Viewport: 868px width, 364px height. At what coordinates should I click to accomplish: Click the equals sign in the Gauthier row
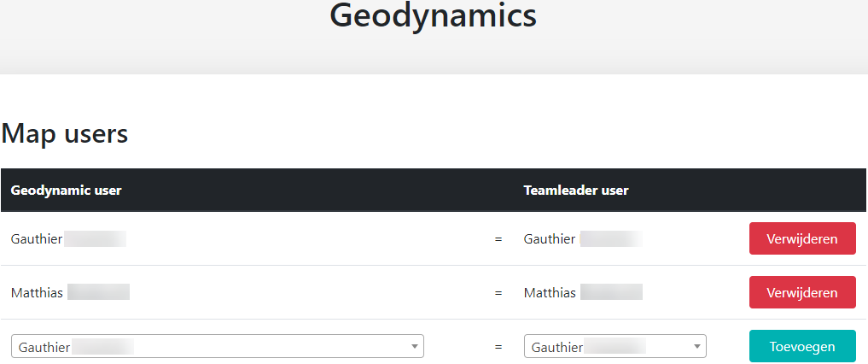coord(498,239)
